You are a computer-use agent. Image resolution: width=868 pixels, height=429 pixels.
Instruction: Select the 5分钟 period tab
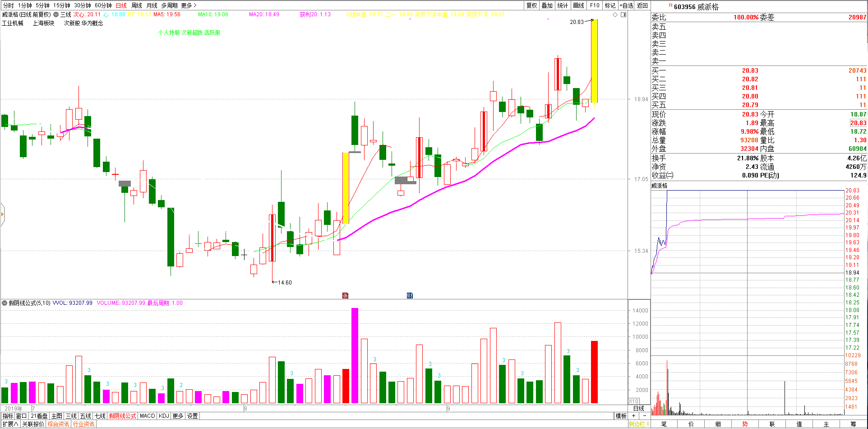pyautogui.click(x=42, y=5)
